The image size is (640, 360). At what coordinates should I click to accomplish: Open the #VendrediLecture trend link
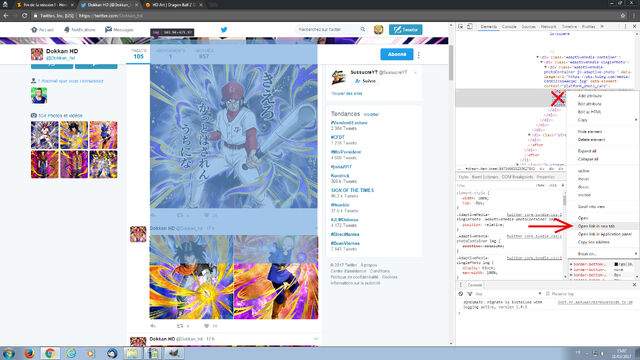point(349,123)
